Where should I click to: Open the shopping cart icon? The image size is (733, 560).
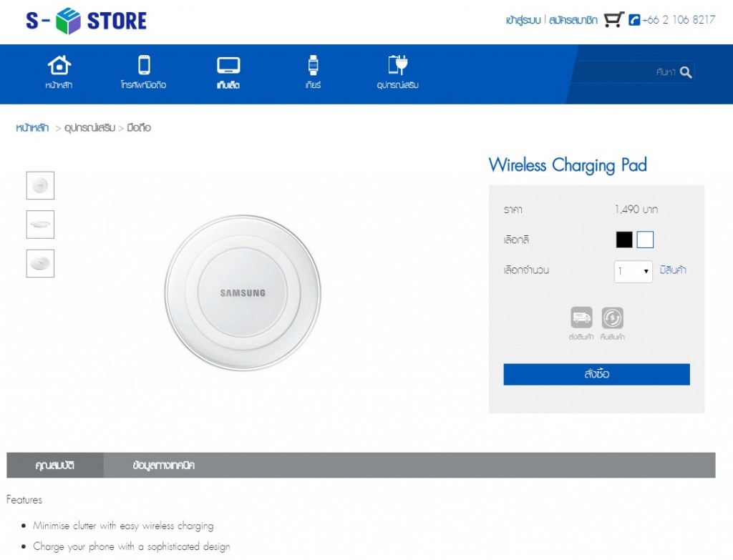[613, 20]
